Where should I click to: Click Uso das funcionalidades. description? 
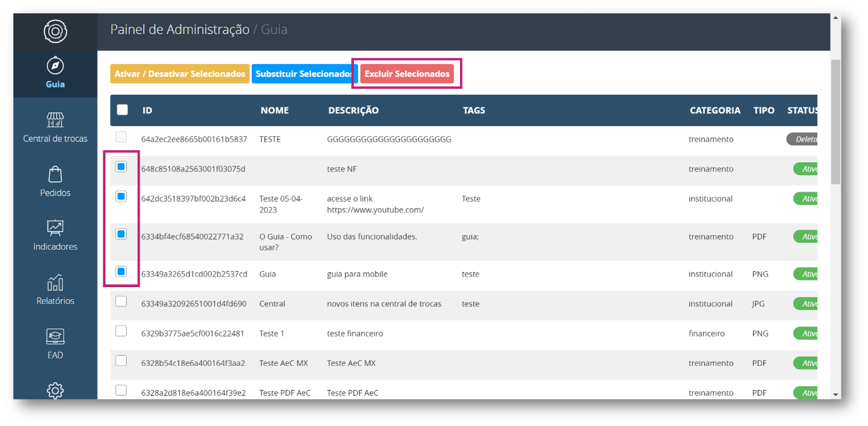[x=372, y=236]
